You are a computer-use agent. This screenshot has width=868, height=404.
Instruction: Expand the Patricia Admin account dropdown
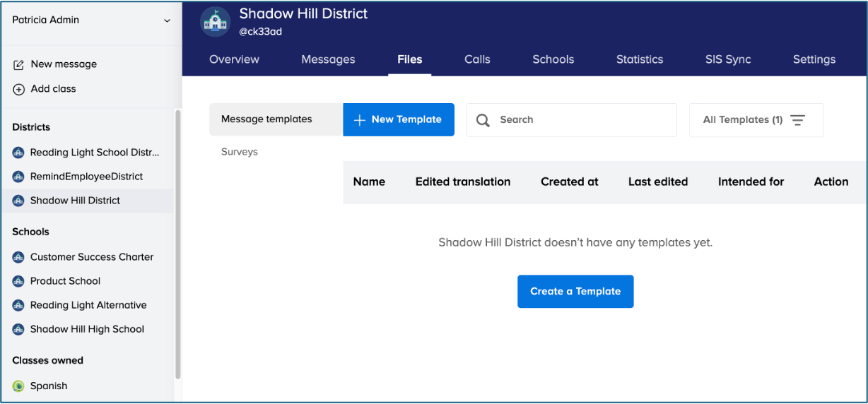[167, 20]
